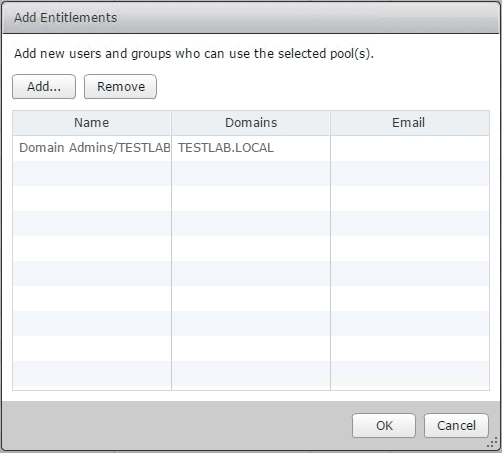Image resolution: width=502 pixels, height=453 pixels.
Task: Click the Add... button
Action: coord(44,87)
